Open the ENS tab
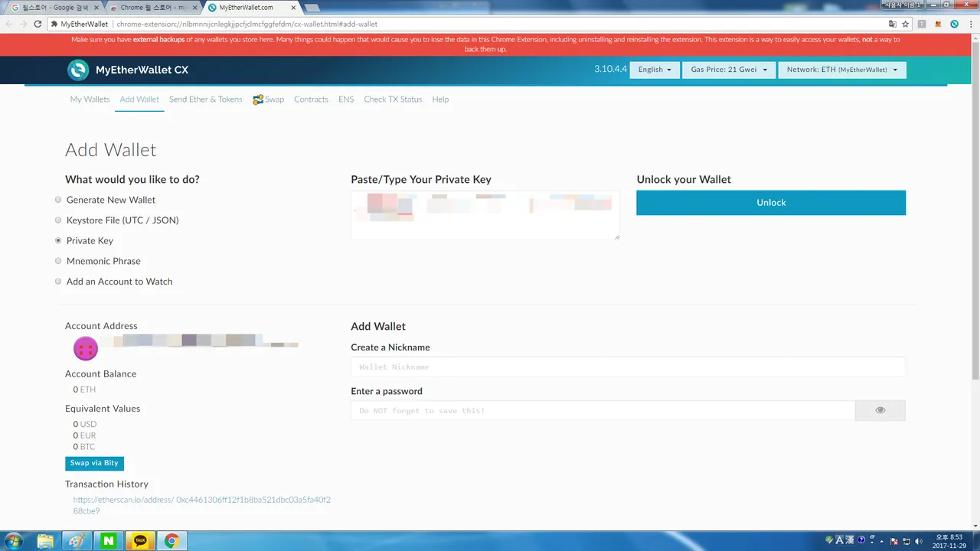 pos(346,99)
